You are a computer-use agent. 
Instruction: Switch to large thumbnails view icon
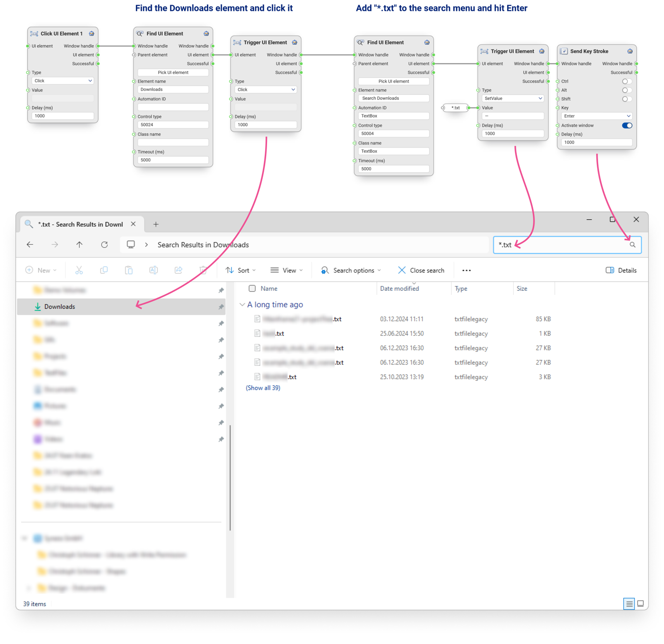(641, 604)
